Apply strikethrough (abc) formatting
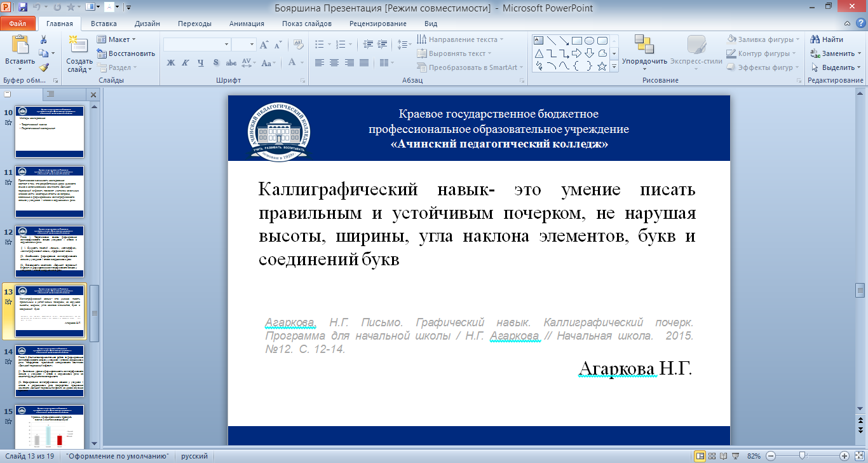Screen dimensions: 868x463 (x=231, y=62)
